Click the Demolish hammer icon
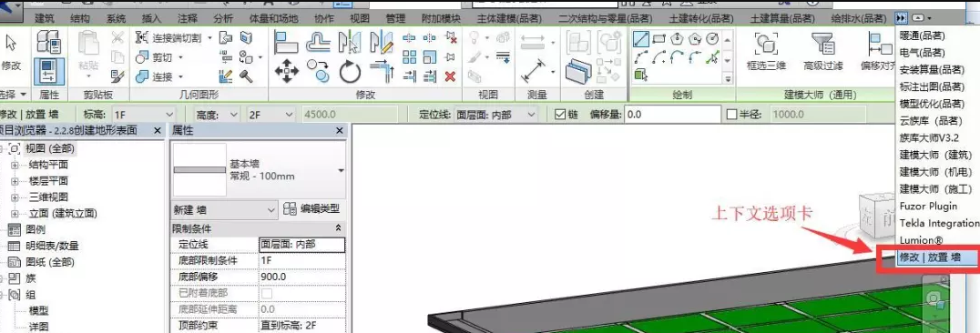The height and width of the screenshot is (333, 980). (246, 76)
